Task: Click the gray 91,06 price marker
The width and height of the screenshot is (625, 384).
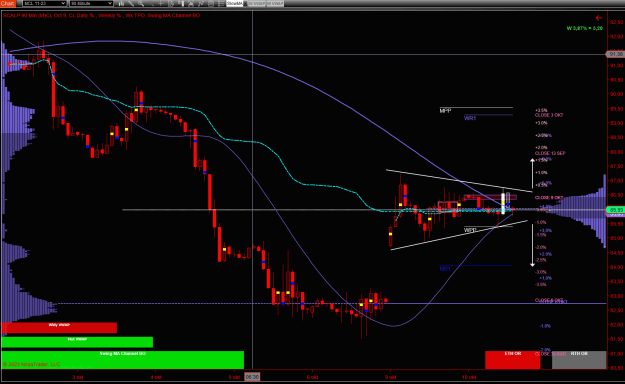Action: click(616, 54)
